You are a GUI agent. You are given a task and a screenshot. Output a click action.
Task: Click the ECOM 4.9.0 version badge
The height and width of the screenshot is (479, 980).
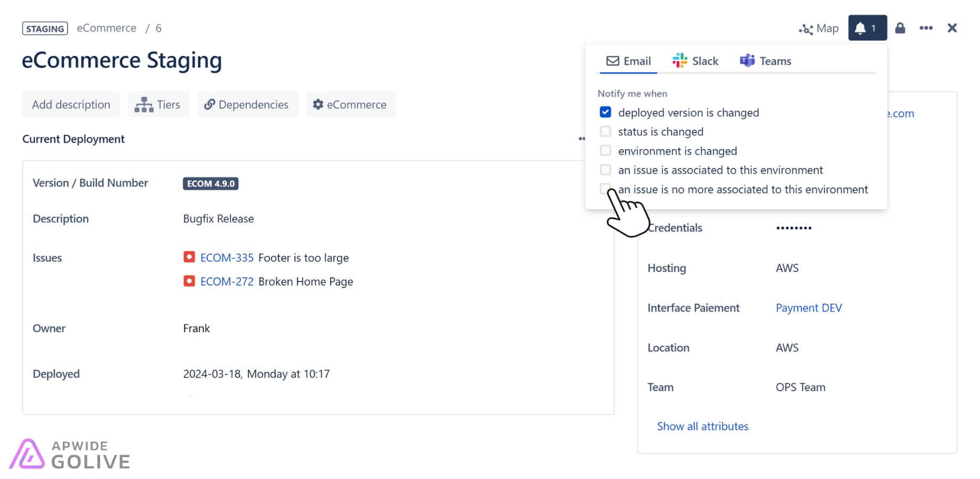[x=210, y=183]
